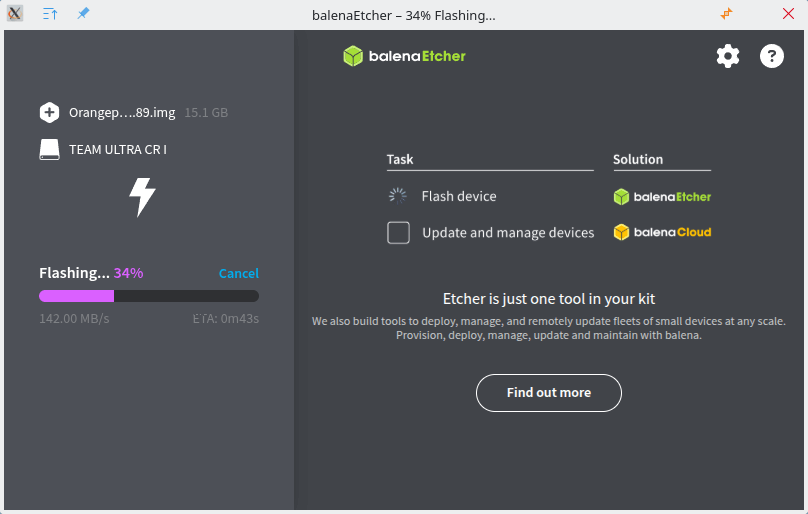Click the keep-above arrow icon in the title bar
808x514 pixels.
(50, 15)
